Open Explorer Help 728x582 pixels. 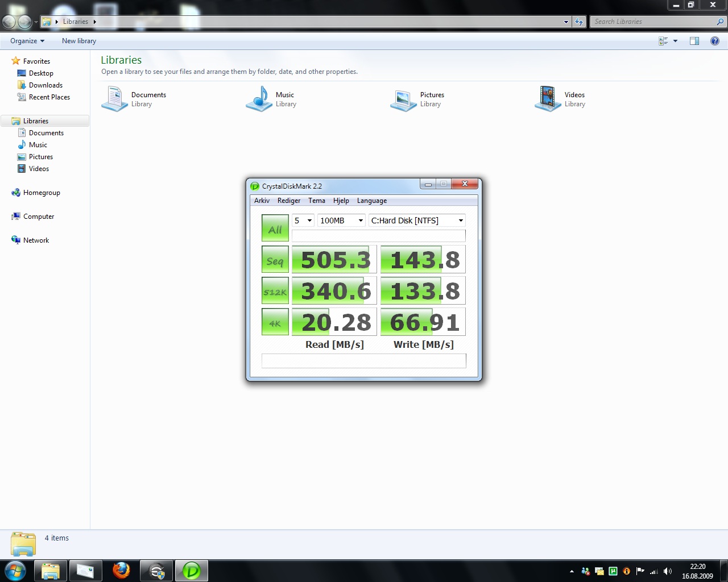click(x=715, y=41)
